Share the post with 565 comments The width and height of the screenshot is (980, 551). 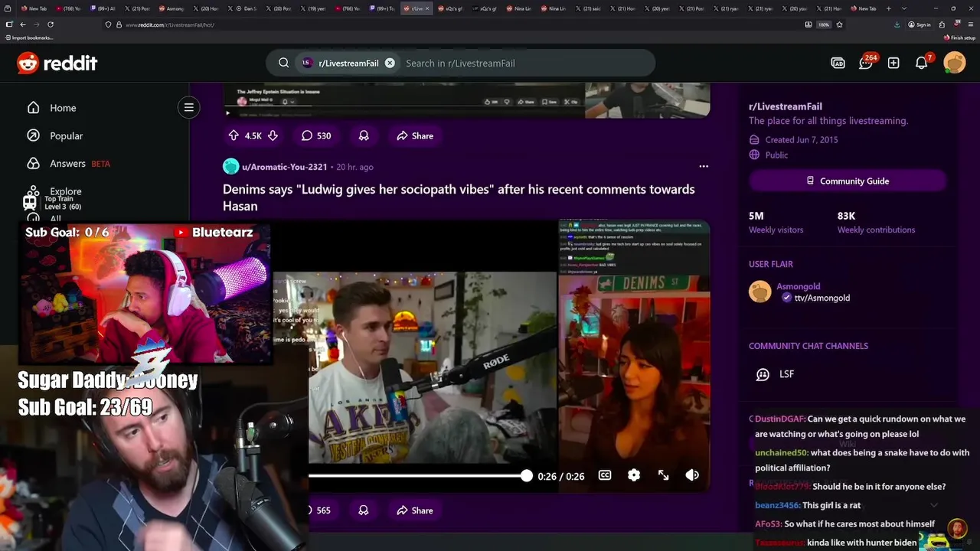415,510
